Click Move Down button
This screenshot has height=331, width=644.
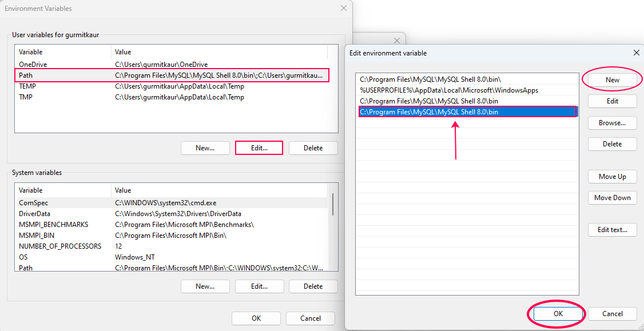tap(612, 198)
